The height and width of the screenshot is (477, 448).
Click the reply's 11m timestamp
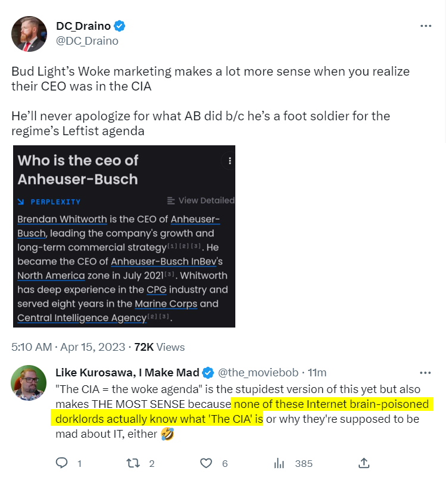coord(317,373)
